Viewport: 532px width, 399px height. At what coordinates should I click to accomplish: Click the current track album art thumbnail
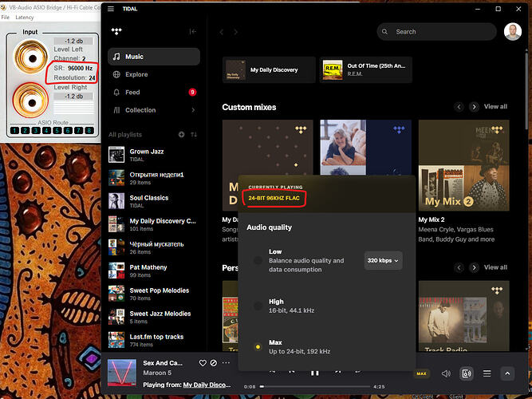coord(122,373)
